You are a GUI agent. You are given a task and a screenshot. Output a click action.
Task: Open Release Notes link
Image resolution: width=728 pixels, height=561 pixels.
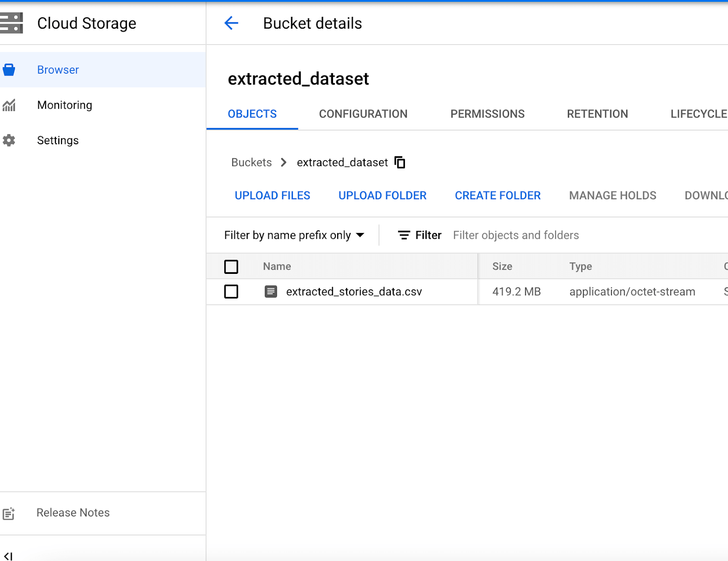(x=73, y=513)
